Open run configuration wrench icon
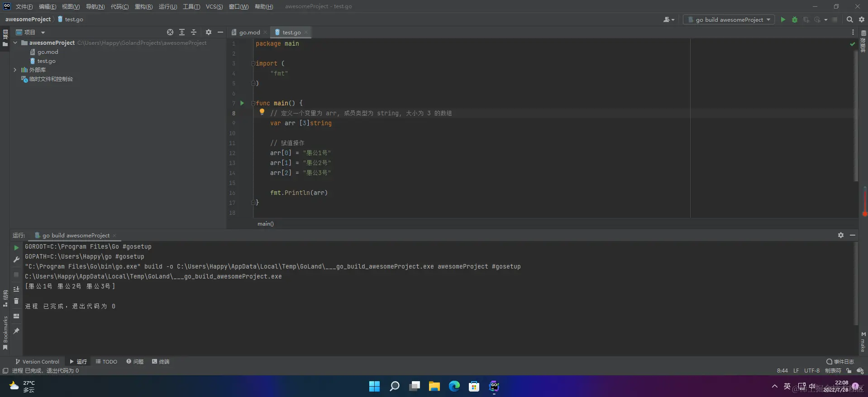The height and width of the screenshot is (397, 868). [16, 260]
